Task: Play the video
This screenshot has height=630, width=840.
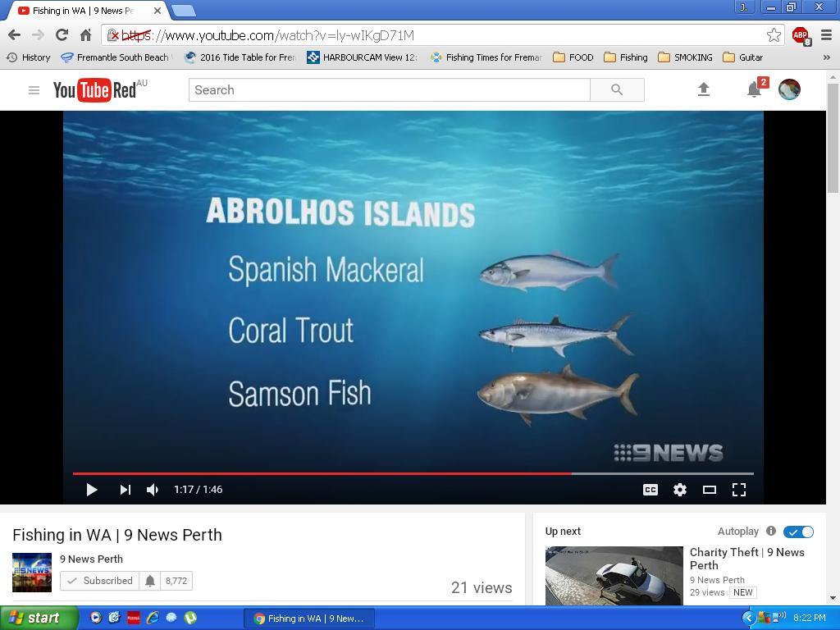Action: click(x=92, y=490)
